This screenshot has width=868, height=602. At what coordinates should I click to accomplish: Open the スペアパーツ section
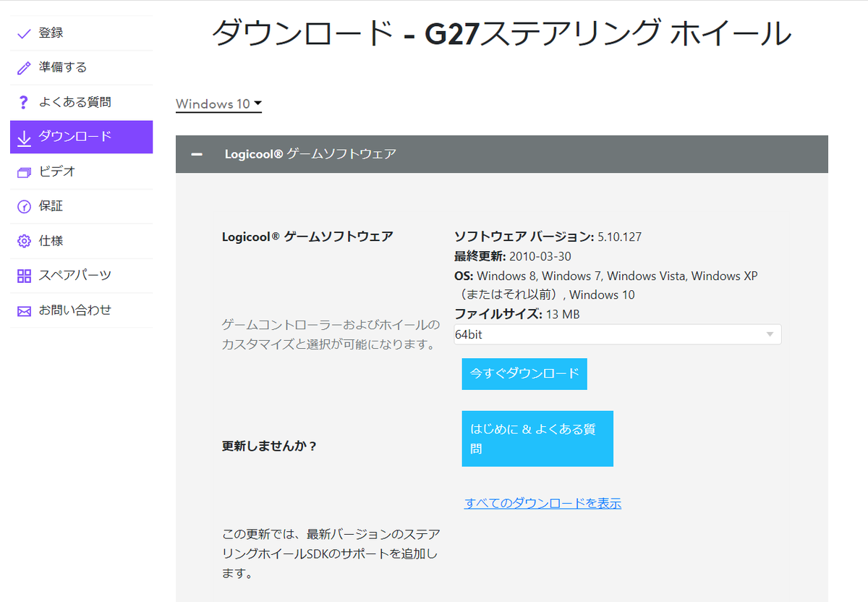click(x=81, y=276)
